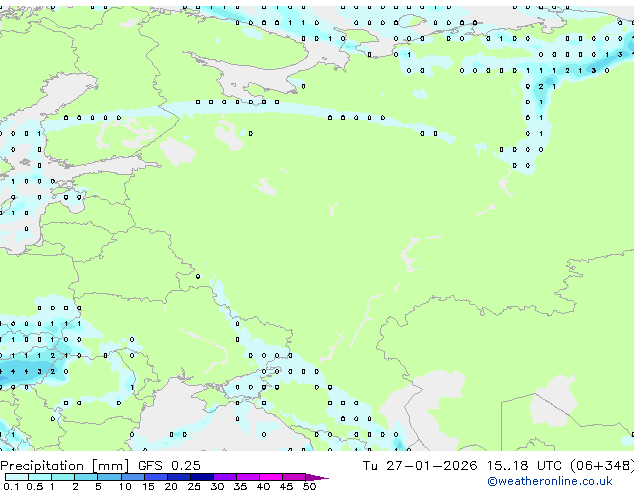The height and width of the screenshot is (490, 634).
Task: Click the 0.5 to 1 mm legend swatch
Action: coord(40,477)
